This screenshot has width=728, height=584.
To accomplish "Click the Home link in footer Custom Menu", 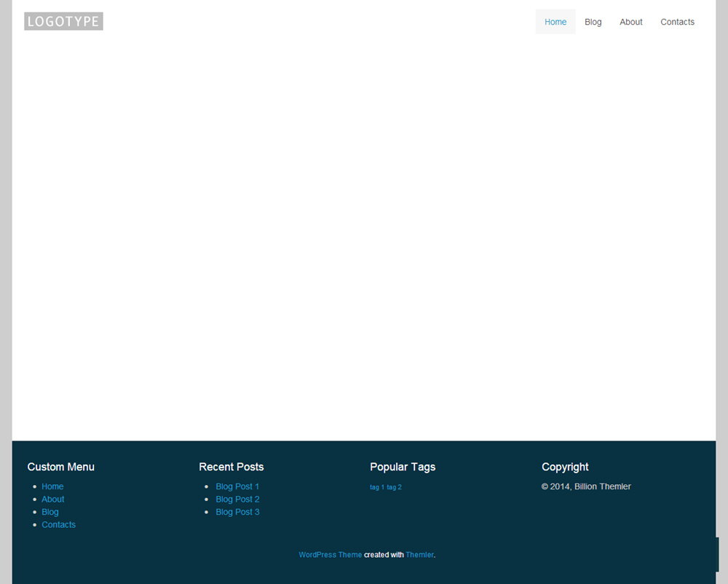I will pyautogui.click(x=52, y=486).
